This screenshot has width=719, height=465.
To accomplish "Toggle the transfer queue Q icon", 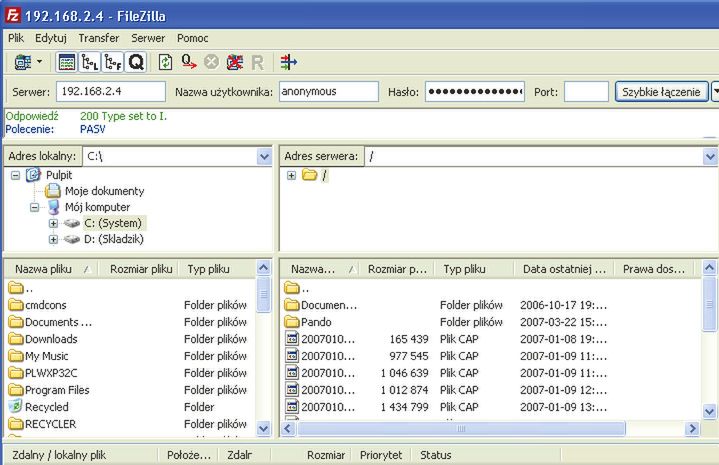I will pyautogui.click(x=136, y=62).
